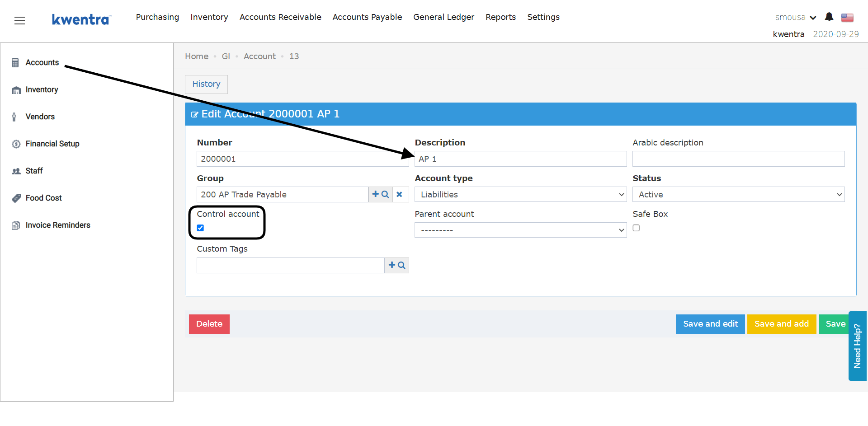Click the Group text field
Screen dimensions: 868x426
point(283,194)
